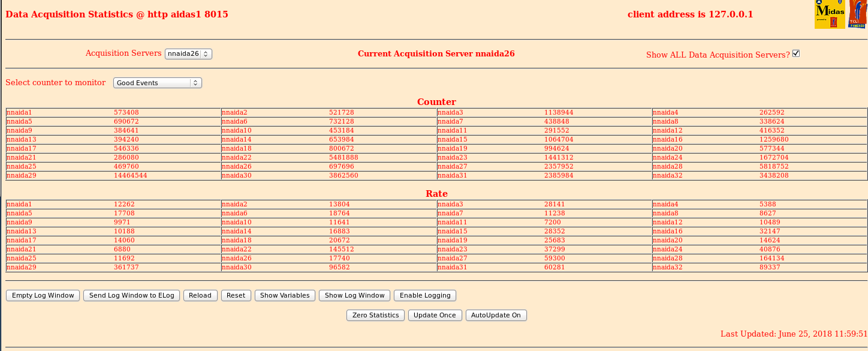Screen dimensions: 868x351
Task: Select Rate value 40876 for nnaida24
Action: [x=770, y=249]
